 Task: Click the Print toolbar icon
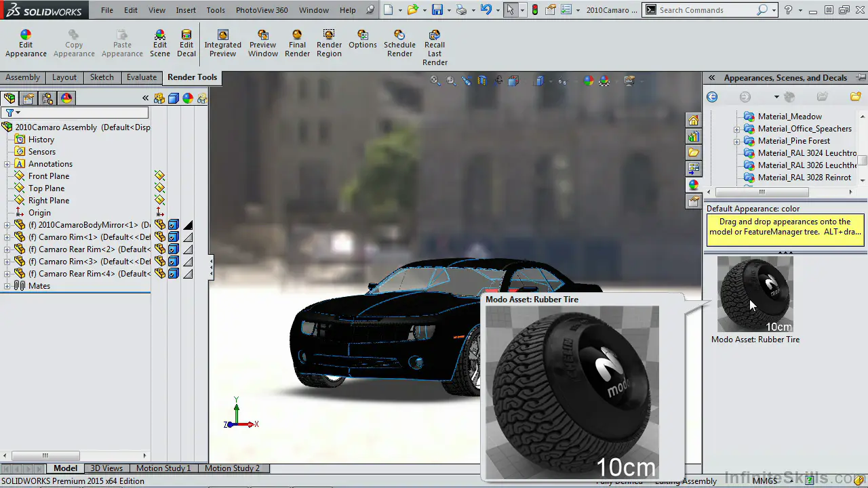(x=462, y=10)
